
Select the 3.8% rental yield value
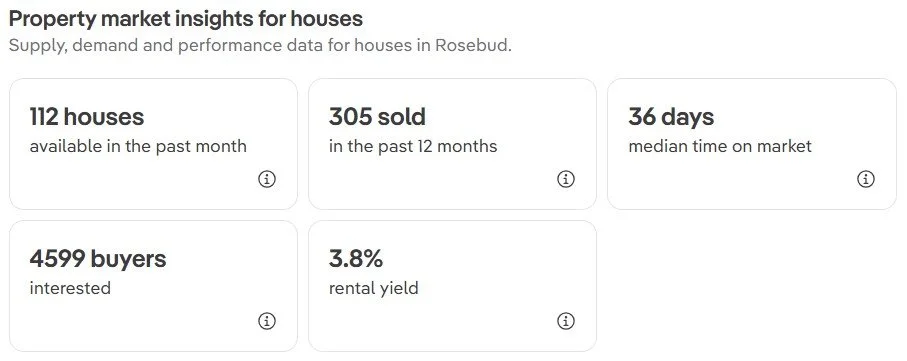tap(356, 259)
